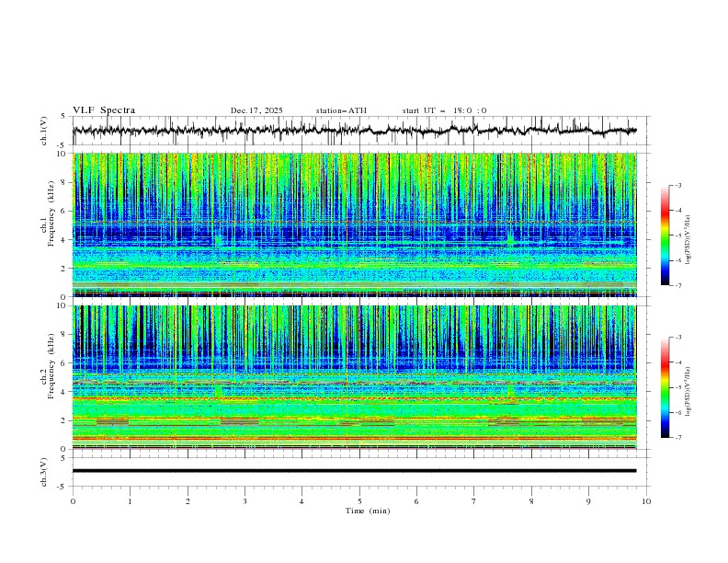Click the "-7" tick on upper colorbar
The height and width of the screenshot is (563, 728).
point(677,286)
